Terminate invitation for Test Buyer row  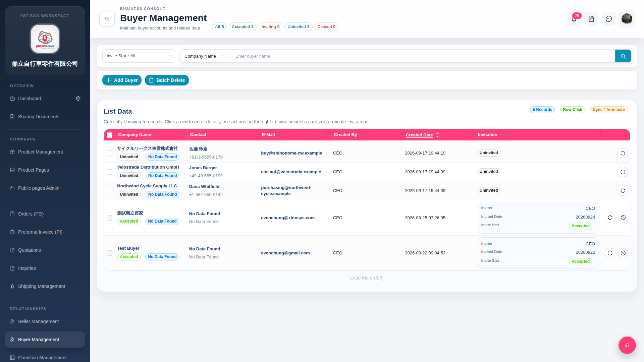pos(623,253)
